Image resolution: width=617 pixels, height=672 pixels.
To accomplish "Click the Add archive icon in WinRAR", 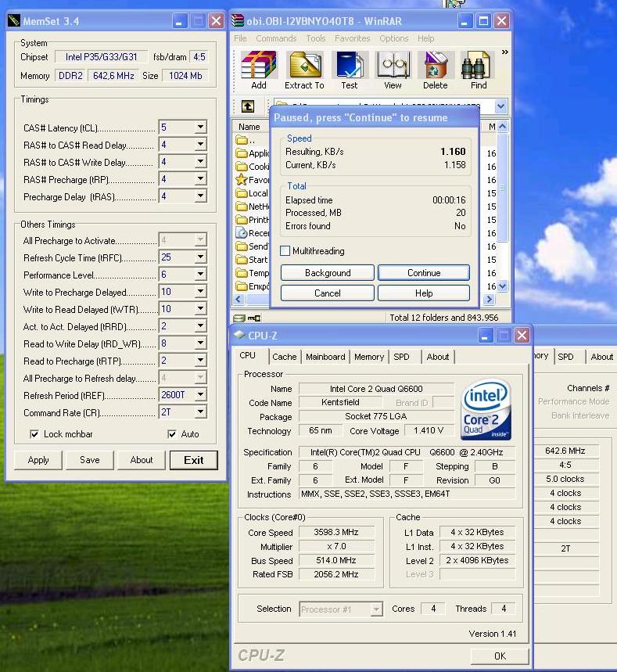I will click(x=258, y=65).
